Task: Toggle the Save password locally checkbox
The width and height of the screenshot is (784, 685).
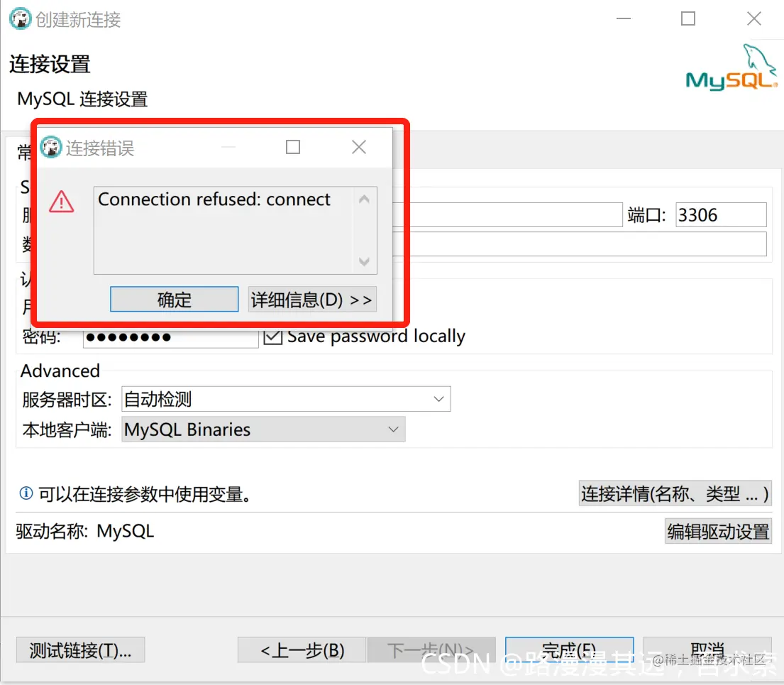Action: (x=273, y=336)
